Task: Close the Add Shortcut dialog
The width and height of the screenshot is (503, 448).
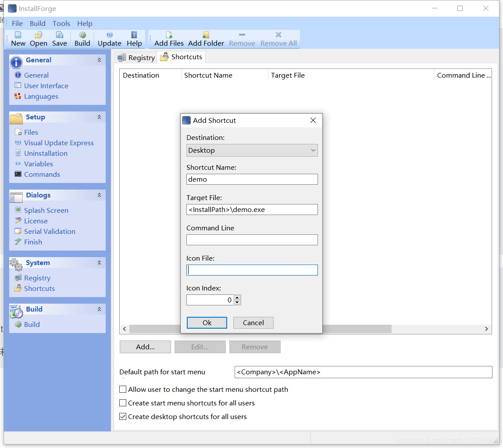Action: (313, 120)
